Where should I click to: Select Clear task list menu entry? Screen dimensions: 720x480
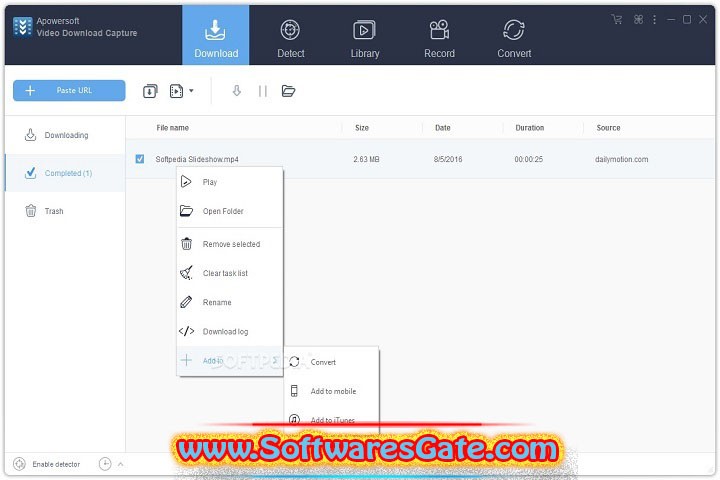[x=230, y=273]
